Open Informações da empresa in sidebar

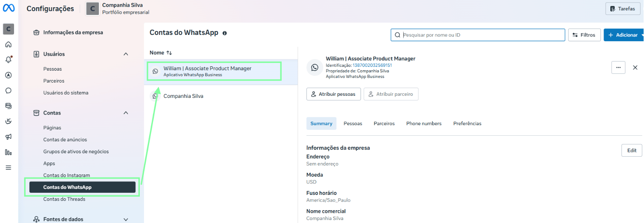[x=73, y=32]
